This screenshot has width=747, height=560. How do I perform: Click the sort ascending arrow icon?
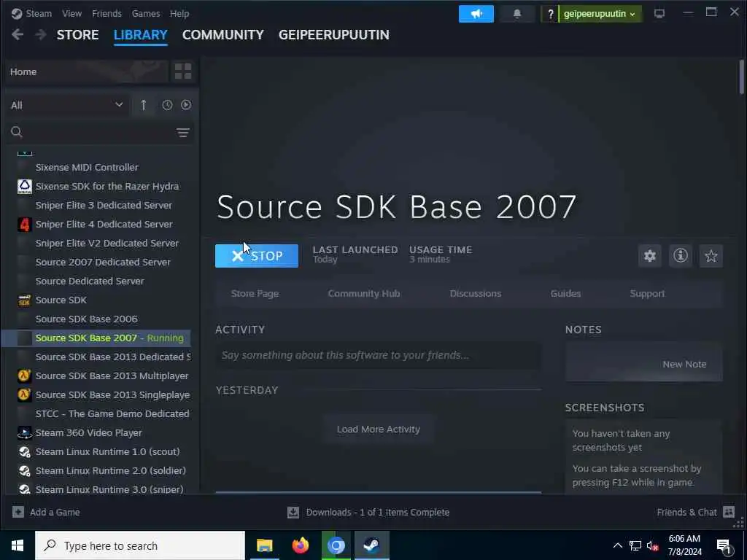pos(144,105)
